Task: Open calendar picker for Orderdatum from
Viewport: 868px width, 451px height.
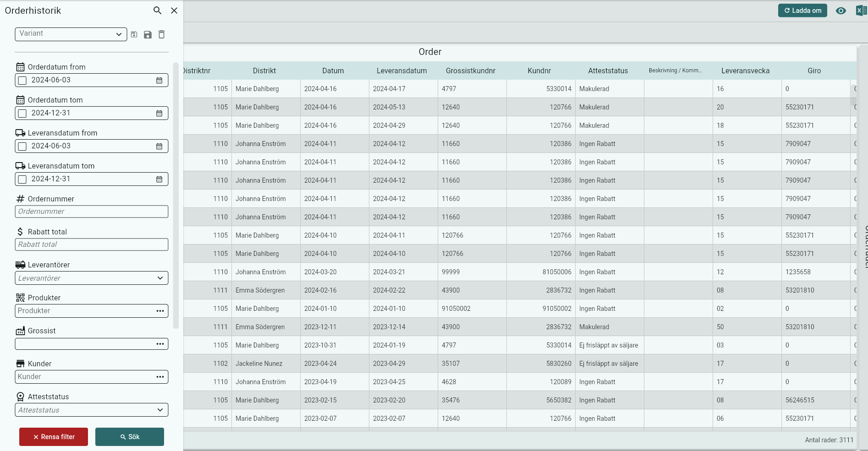Action: point(159,80)
